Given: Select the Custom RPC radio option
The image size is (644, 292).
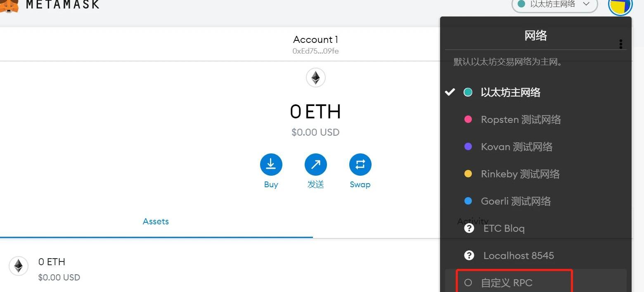Looking at the screenshot, I should tap(468, 283).
